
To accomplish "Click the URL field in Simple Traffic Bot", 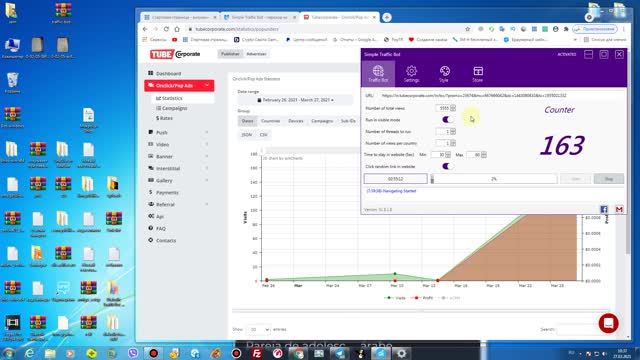I will tap(501, 96).
